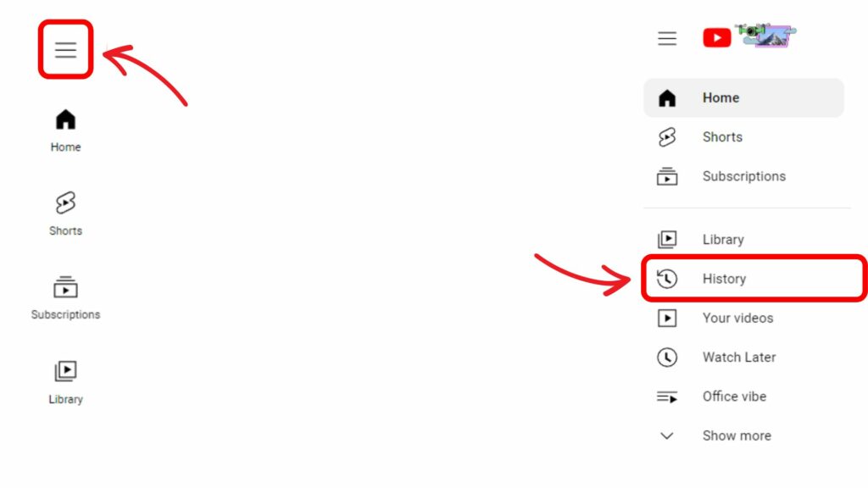Screen dimensions: 868x488
Task: Select the Office vibe playlist icon
Action: [667, 396]
